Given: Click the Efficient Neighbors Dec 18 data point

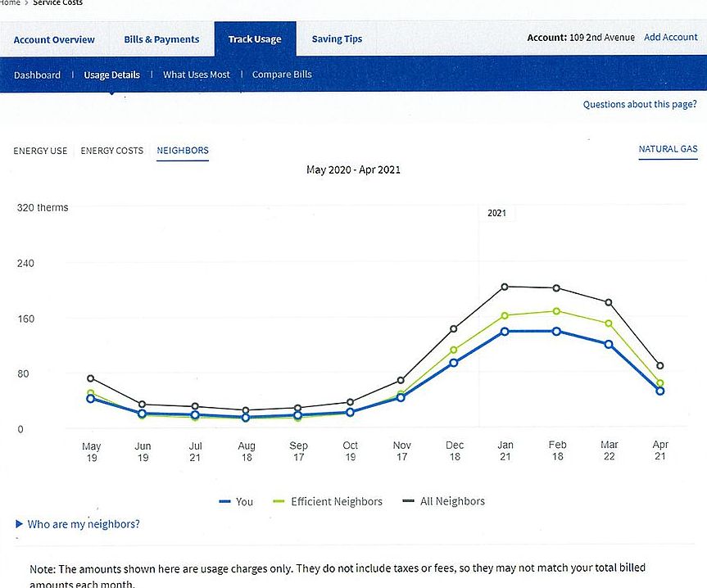Looking at the screenshot, I should 454,350.
